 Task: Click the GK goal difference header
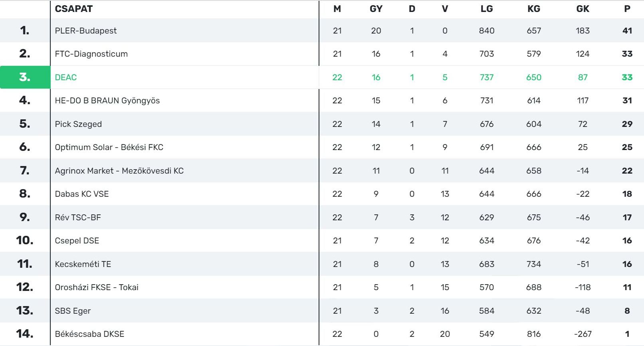[583, 9]
